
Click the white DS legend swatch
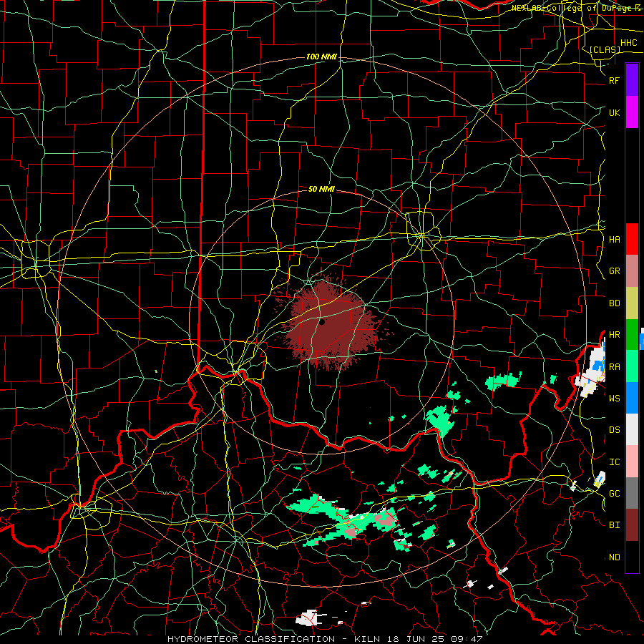pos(632,429)
